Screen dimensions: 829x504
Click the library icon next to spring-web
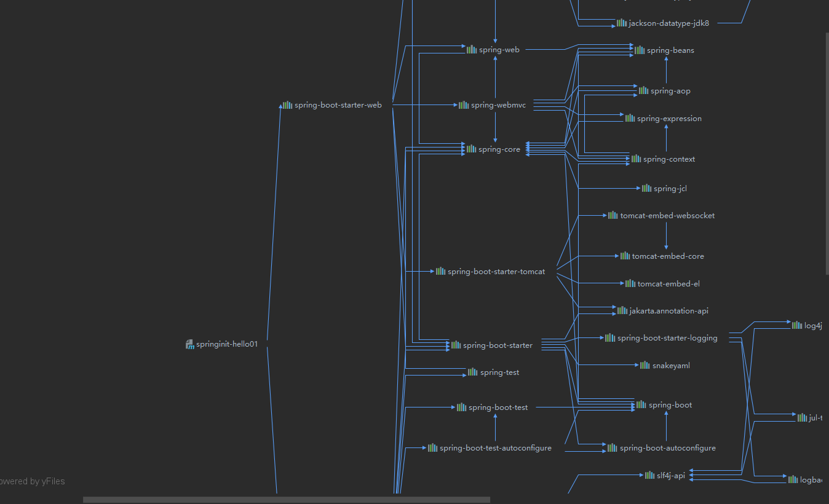(472, 50)
